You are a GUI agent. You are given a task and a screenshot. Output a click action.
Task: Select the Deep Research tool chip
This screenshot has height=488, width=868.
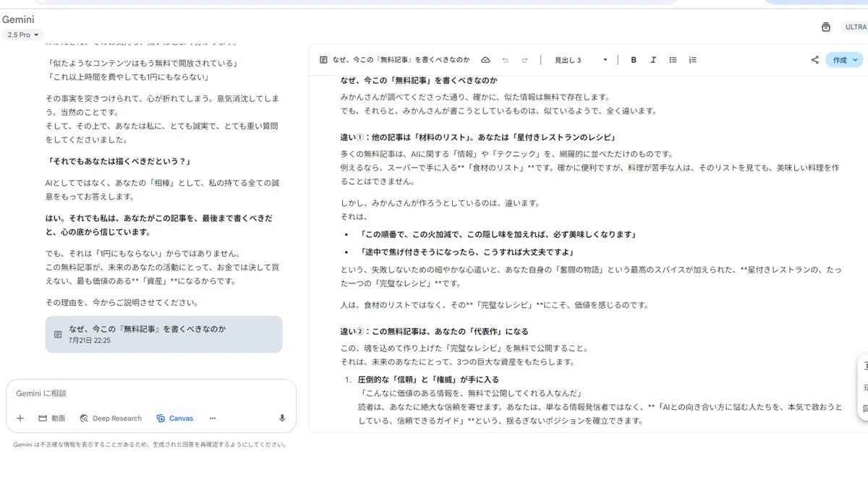[x=110, y=418]
